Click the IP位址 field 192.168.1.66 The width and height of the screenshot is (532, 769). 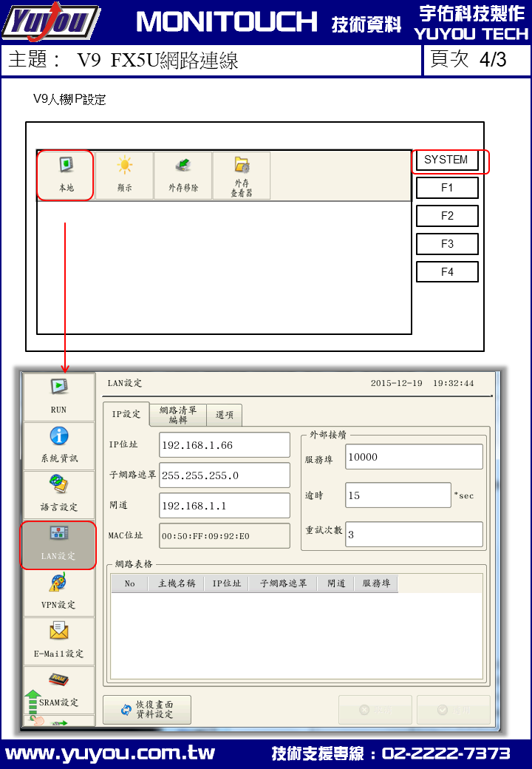pos(225,445)
